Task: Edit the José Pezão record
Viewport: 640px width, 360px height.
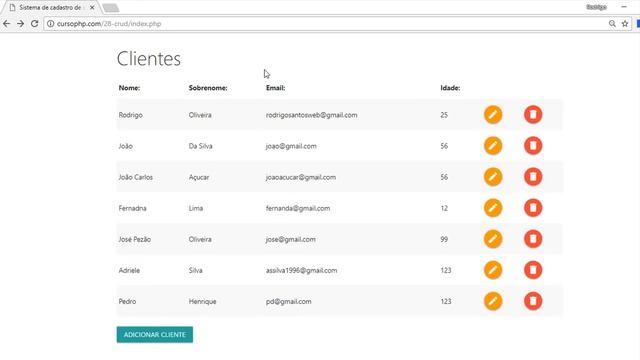Action: click(x=493, y=239)
